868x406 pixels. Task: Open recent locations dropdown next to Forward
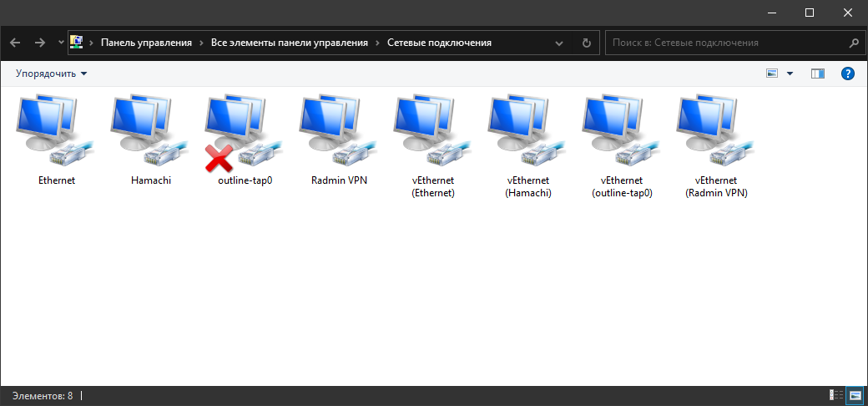pos(60,43)
